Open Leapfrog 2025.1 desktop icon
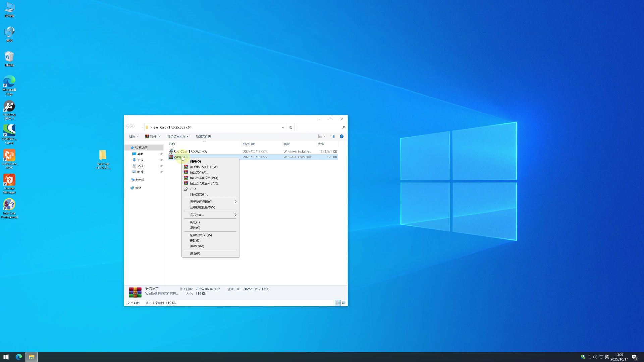The width and height of the screenshot is (644, 362). tap(9, 110)
